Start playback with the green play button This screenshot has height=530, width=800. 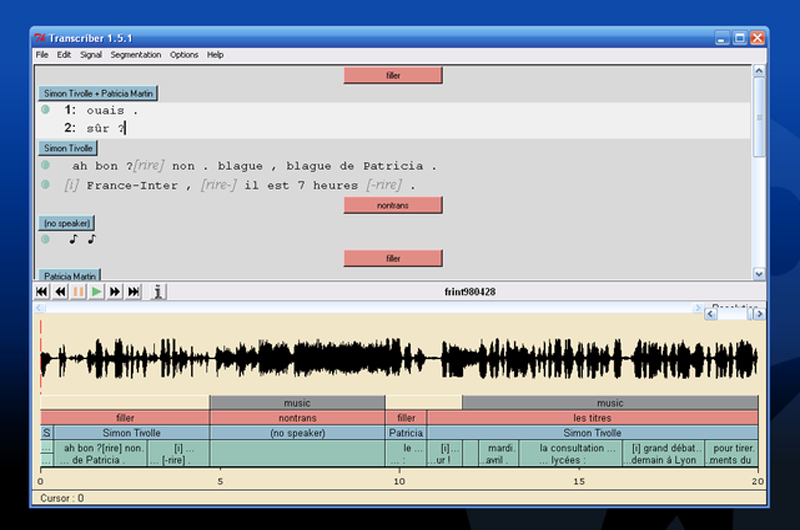(x=96, y=292)
